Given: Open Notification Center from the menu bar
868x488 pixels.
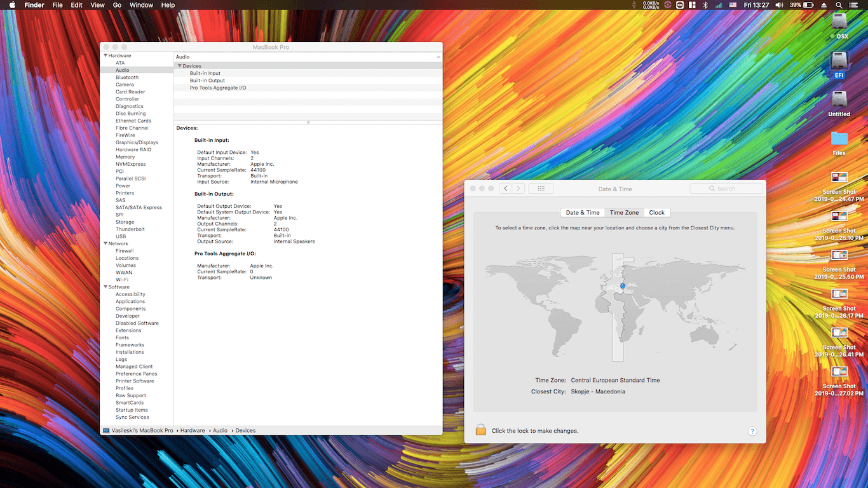Looking at the screenshot, I should click(x=853, y=4).
